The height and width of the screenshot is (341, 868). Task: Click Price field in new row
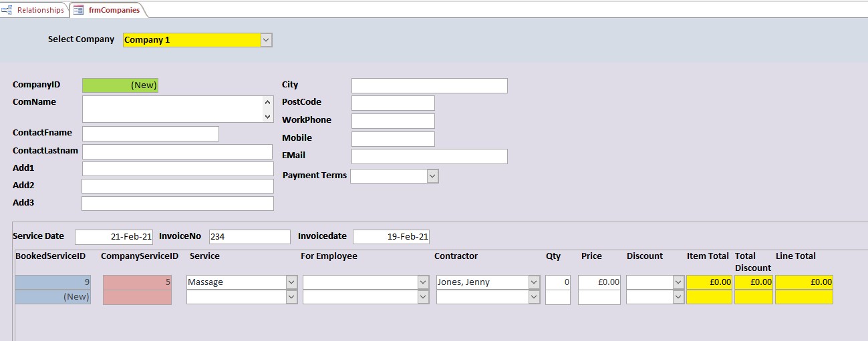point(599,297)
